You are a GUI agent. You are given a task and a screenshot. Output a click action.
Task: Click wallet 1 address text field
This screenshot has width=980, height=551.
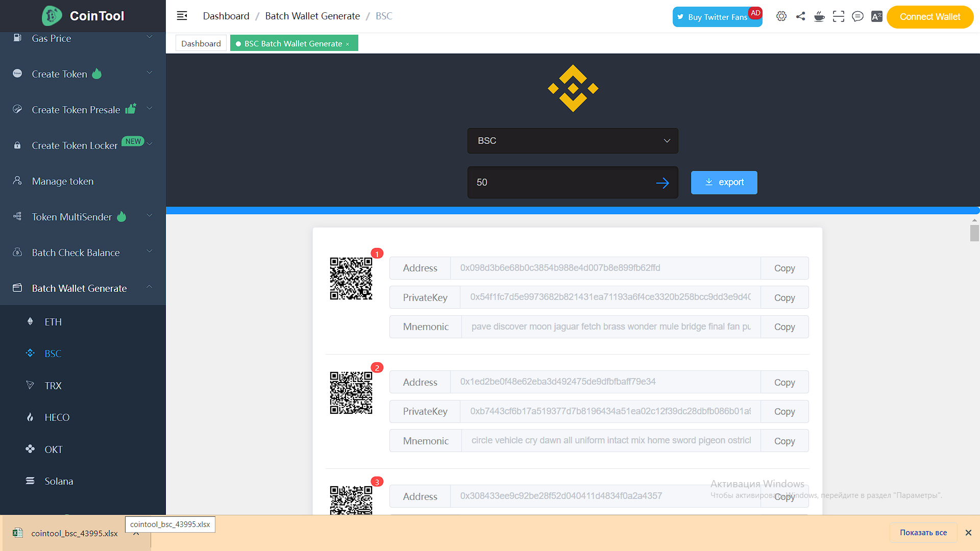(605, 268)
